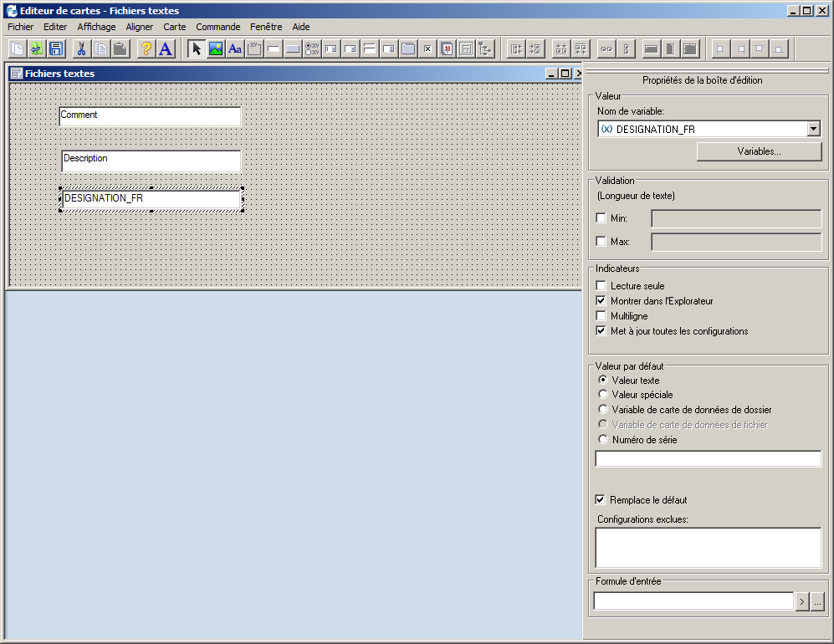Image resolution: width=834 pixels, height=644 pixels.
Task: Select the Numéro de série radio button
Action: point(602,439)
